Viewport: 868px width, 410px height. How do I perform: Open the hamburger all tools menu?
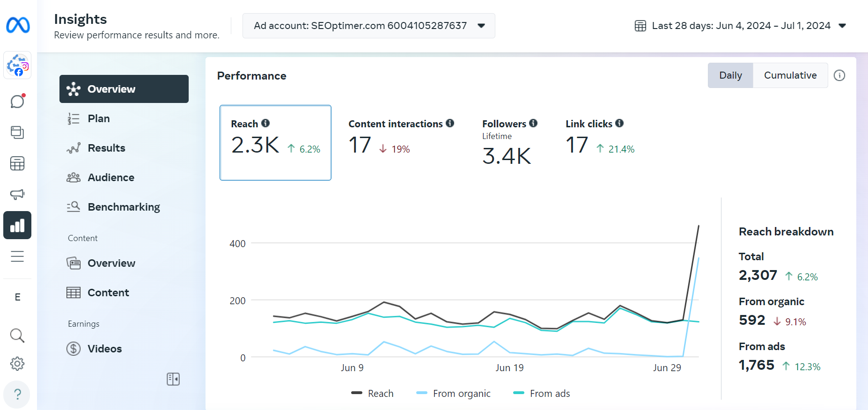[17, 256]
